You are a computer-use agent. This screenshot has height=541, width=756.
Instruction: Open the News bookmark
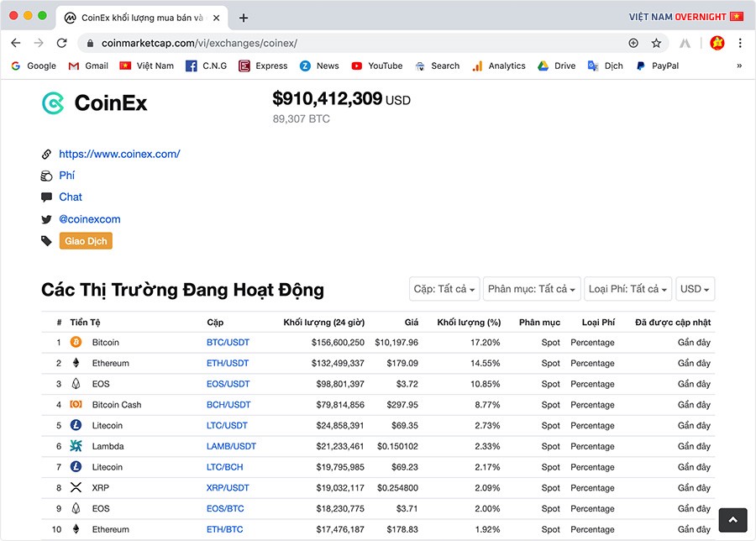(319, 66)
